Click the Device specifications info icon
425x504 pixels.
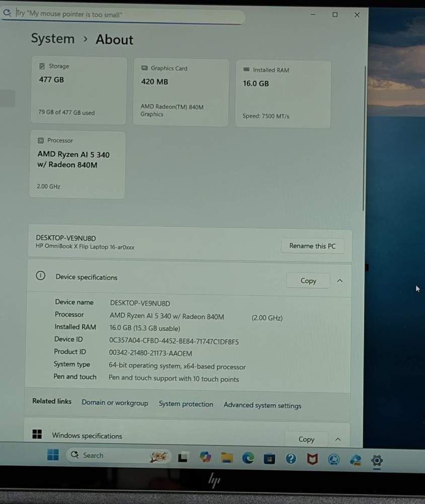40,276
